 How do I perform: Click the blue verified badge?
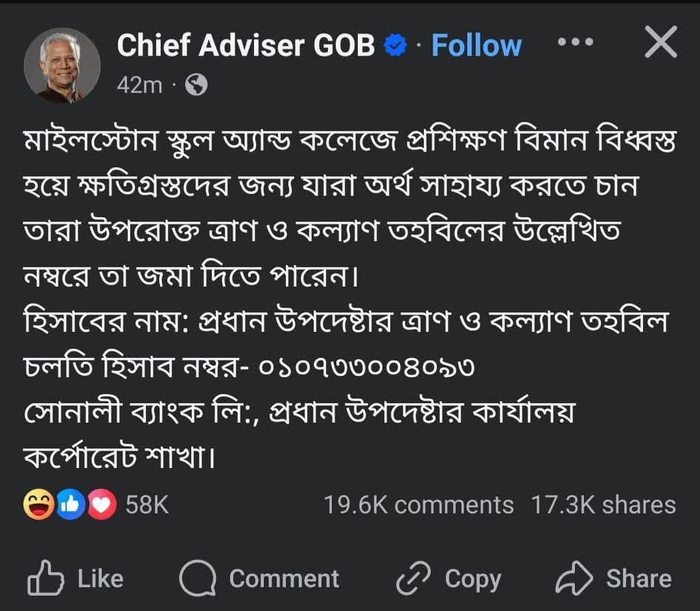396,47
